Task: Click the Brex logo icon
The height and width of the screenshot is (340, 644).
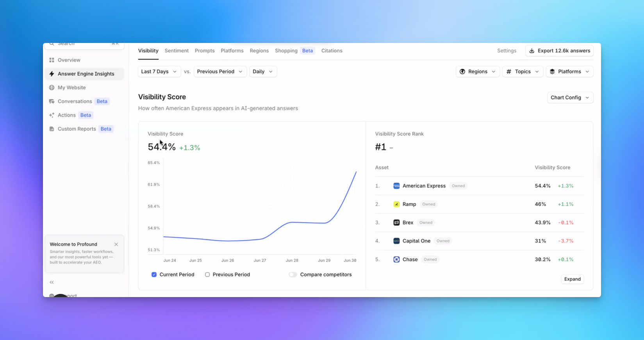Action: coord(396,223)
